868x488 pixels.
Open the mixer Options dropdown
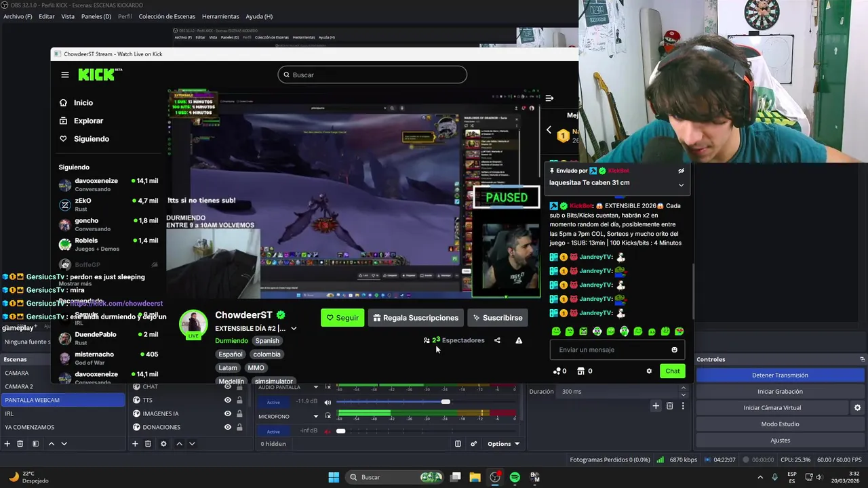[x=503, y=444]
